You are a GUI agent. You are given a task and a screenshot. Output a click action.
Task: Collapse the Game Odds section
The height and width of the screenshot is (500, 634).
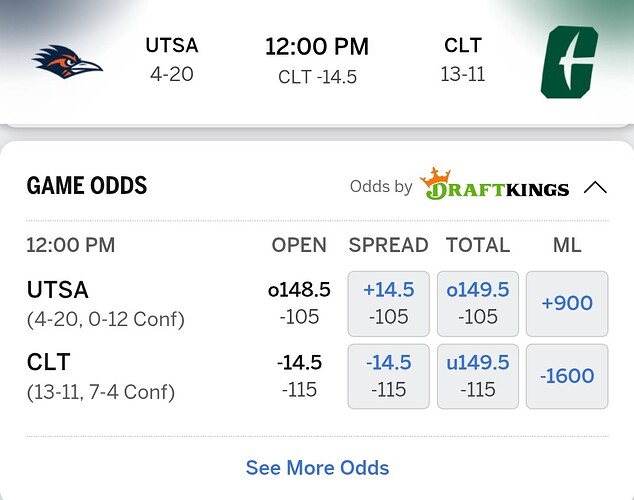[x=595, y=187]
